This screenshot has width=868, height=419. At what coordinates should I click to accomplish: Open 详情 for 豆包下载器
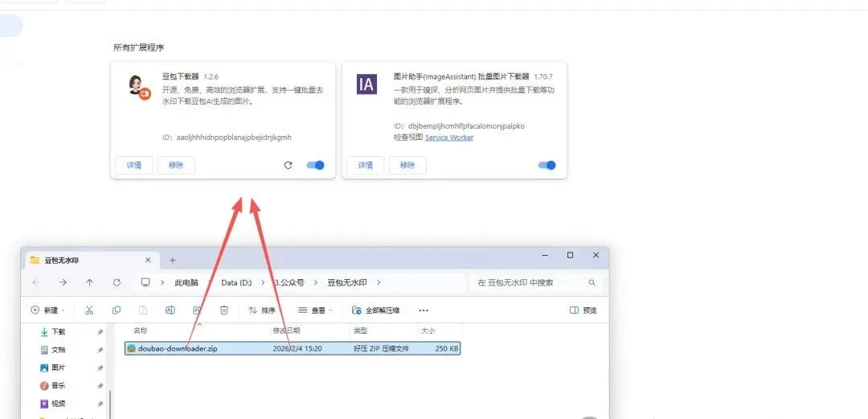[134, 165]
